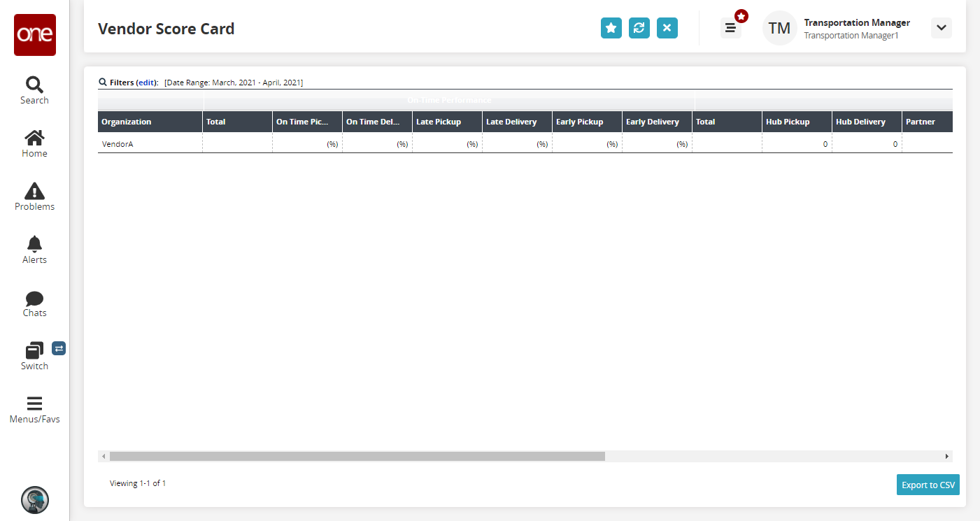Sort by Late Pickup column header
Screen dimensions: 980x521
click(448, 122)
